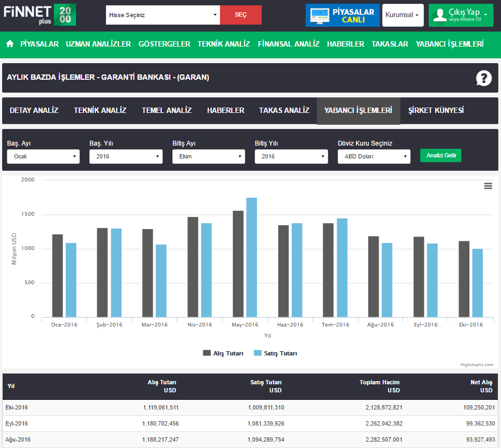
Task: Open the GÖSTERGELER menu
Action: click(x=164, y=44)
